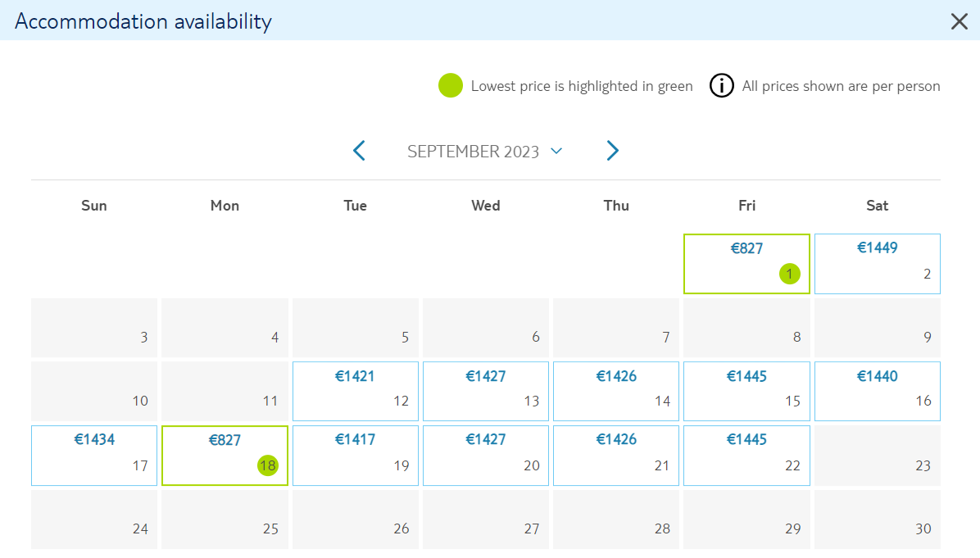Go to the next month arrow
This screenshot has width=980, height=558.
coord(613,151)
